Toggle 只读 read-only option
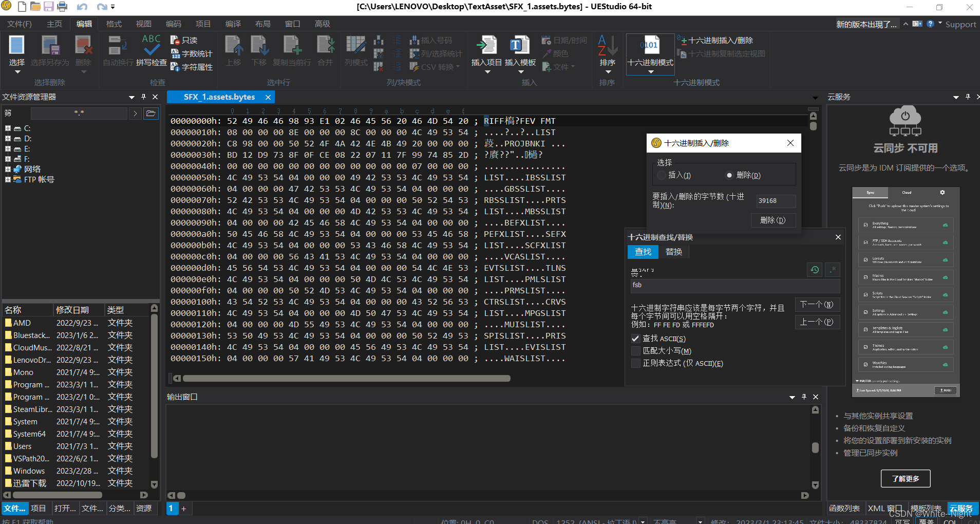980x524 pixels. coord(184,40)
